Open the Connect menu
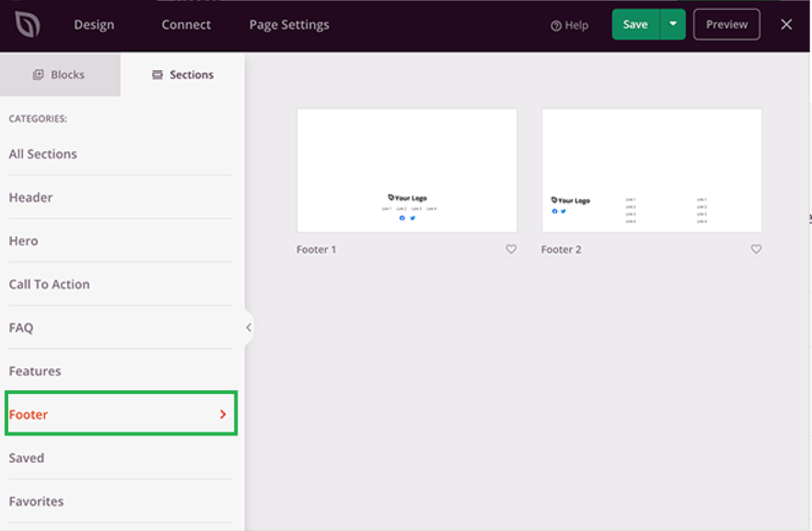Viewport: 812px width, 531px height. [x=186, y=25]
